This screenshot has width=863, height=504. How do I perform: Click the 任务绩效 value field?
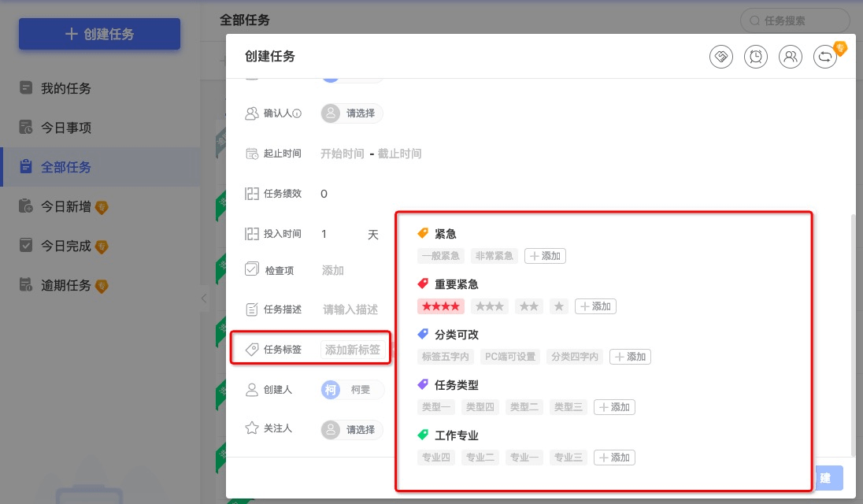(x=324, y=194)
